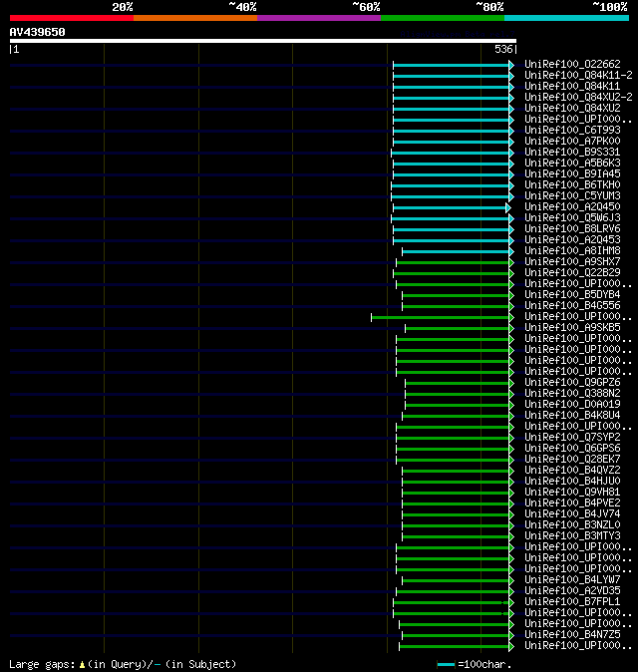Click the UniRef100_B4LYW7 label

(572, 580)
